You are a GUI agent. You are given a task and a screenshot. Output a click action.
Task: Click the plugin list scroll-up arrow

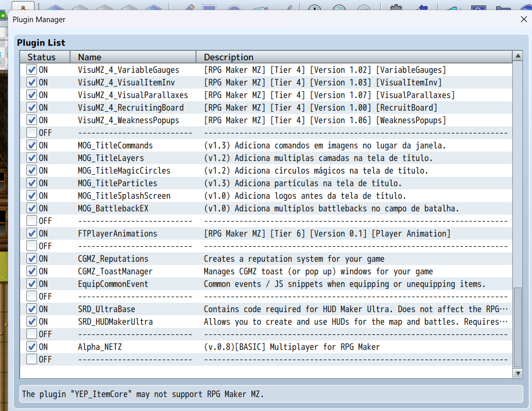(x=518, y=55)
